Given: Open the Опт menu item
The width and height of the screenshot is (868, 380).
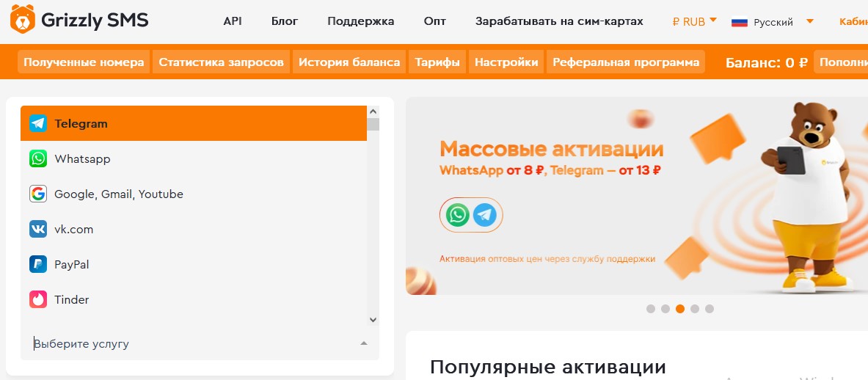Looking at the screenshot, I should [x=434, y=21].
